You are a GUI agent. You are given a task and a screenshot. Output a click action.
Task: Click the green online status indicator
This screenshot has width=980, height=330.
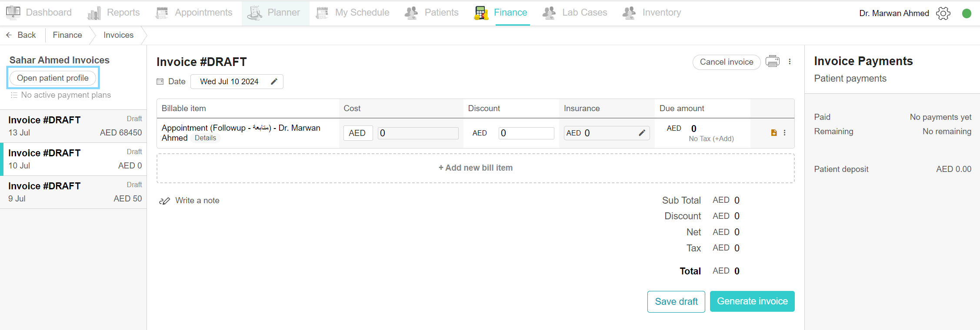coord(967,13)
